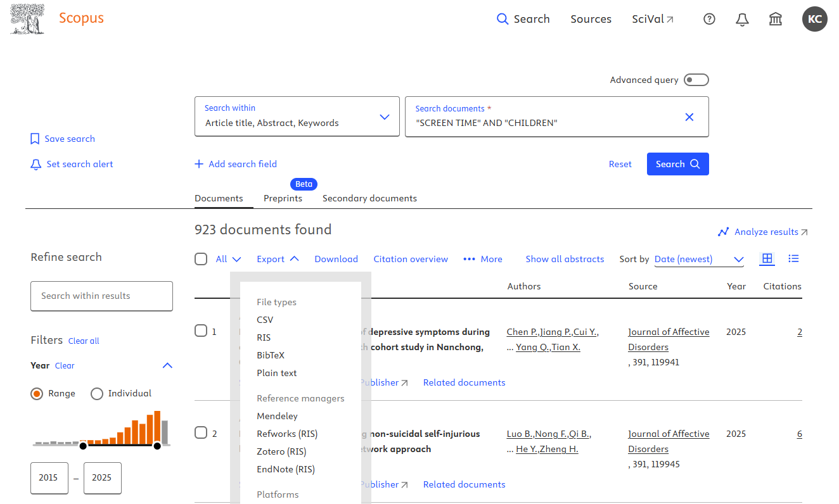Viewport: 839px width, 504px height.
Task: Open Sources in top navigation
Action: [x=591, y=19]
